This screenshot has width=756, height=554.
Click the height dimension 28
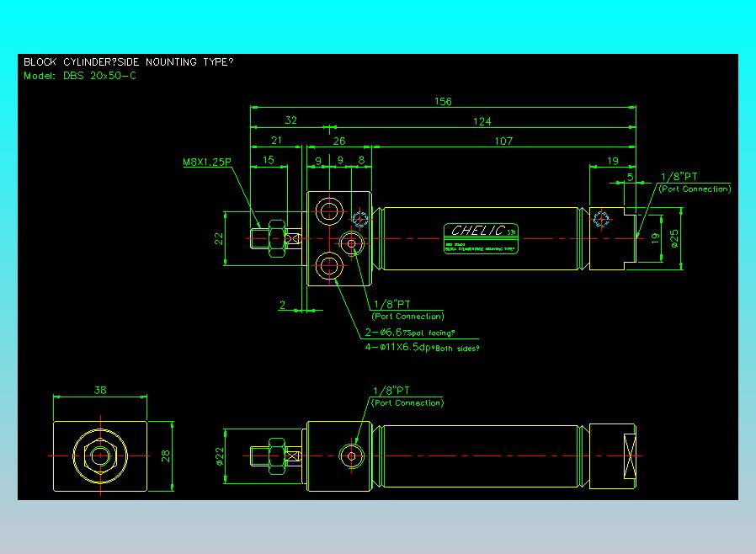(x=165, y=456)
